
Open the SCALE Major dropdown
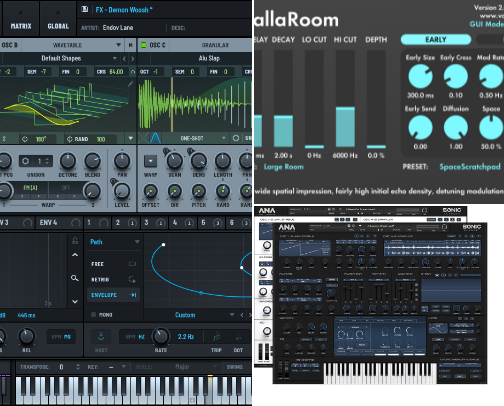pyautogui.click(x=183, y=367)
